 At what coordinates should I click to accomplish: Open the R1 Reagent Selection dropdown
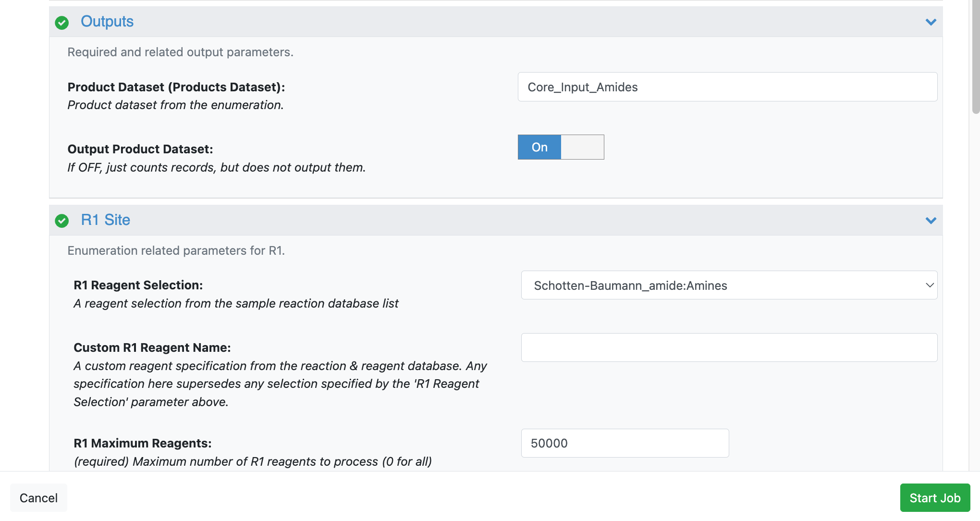(x=729, y=285)
